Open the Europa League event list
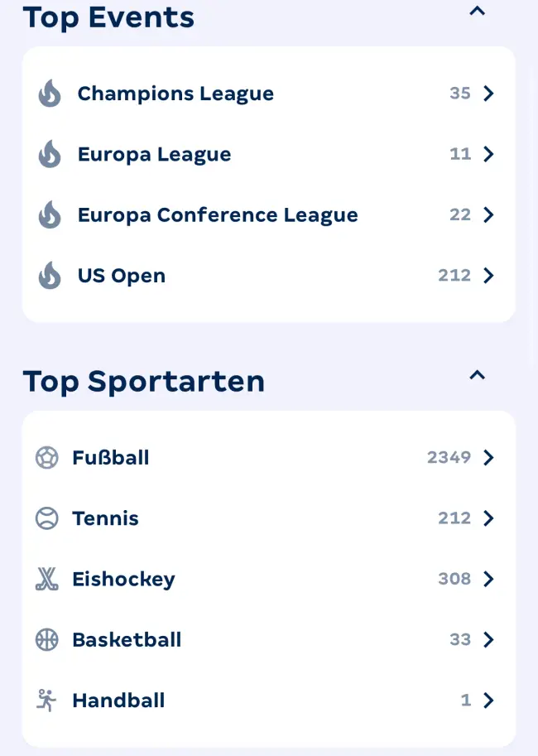 click(x=155, y=154)
